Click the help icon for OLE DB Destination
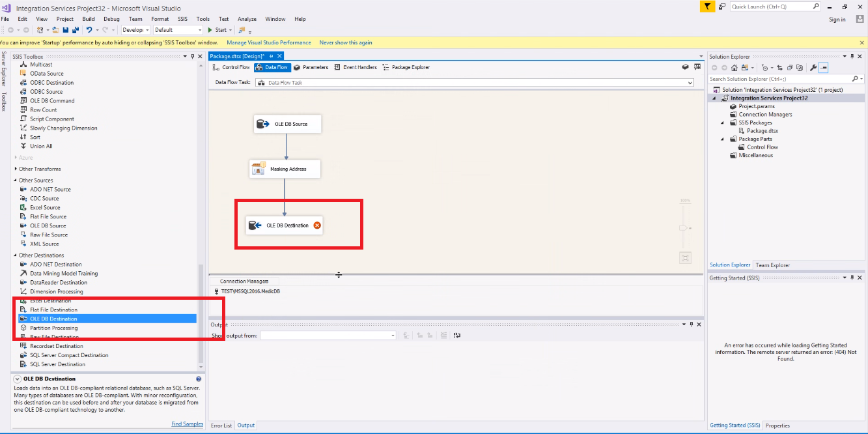 click(199, 379)
